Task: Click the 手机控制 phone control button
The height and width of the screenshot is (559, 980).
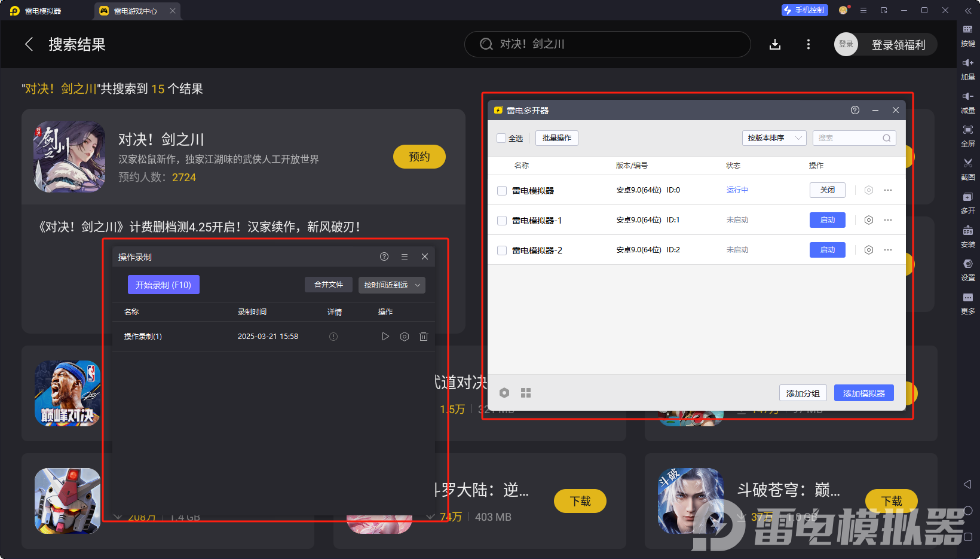Action: pos(805,10)
